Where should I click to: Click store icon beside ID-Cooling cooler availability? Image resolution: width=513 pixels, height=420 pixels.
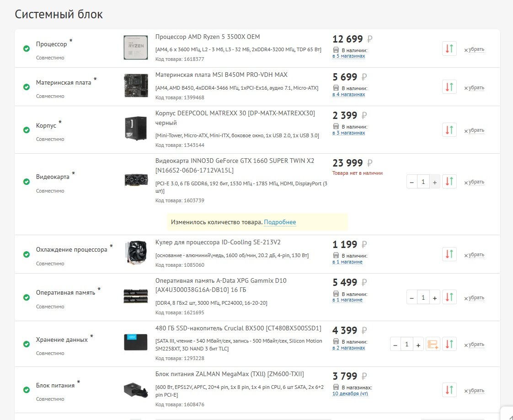336,255
